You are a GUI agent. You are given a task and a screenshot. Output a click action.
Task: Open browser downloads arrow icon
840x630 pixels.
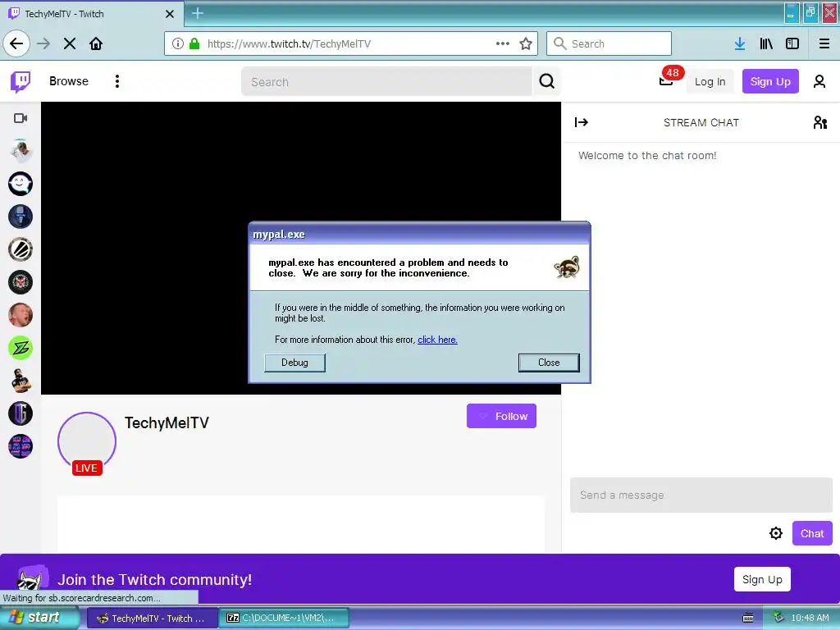(740, 44)
